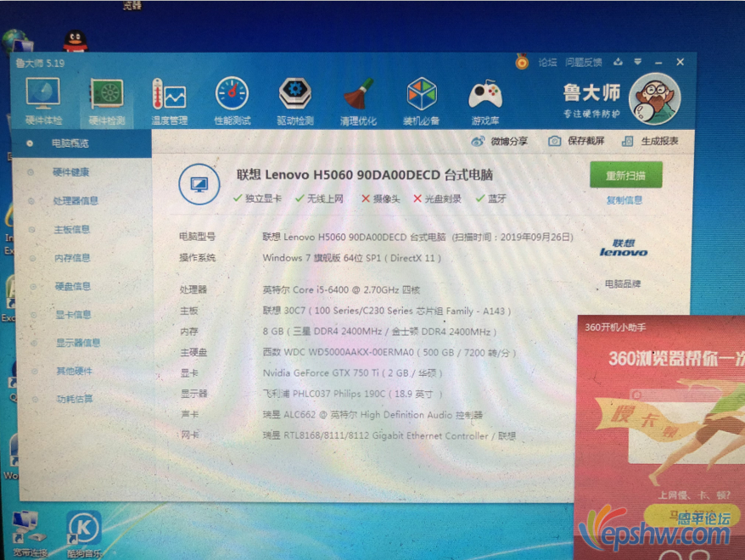This screenshot has height=560, width=745.
Task: Click the 360开机小助手 popup title
Action: pos(615,328)
